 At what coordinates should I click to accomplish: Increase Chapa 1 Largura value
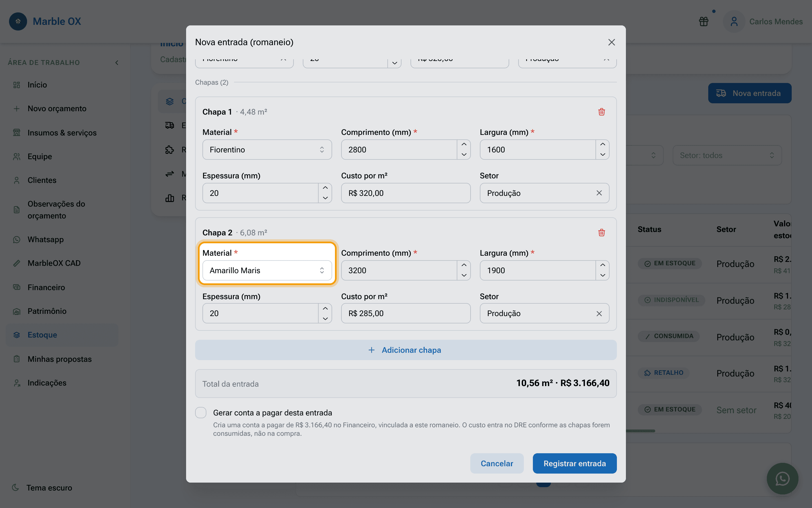click(603, 144)
